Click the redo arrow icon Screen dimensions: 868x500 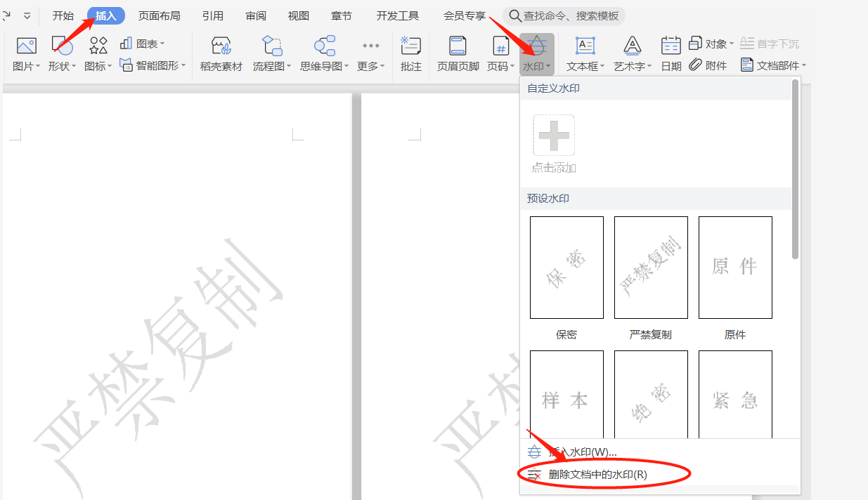pos(8,15)
